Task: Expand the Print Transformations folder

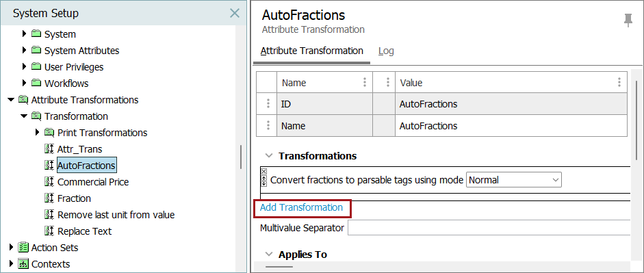Action: point(36,132)
